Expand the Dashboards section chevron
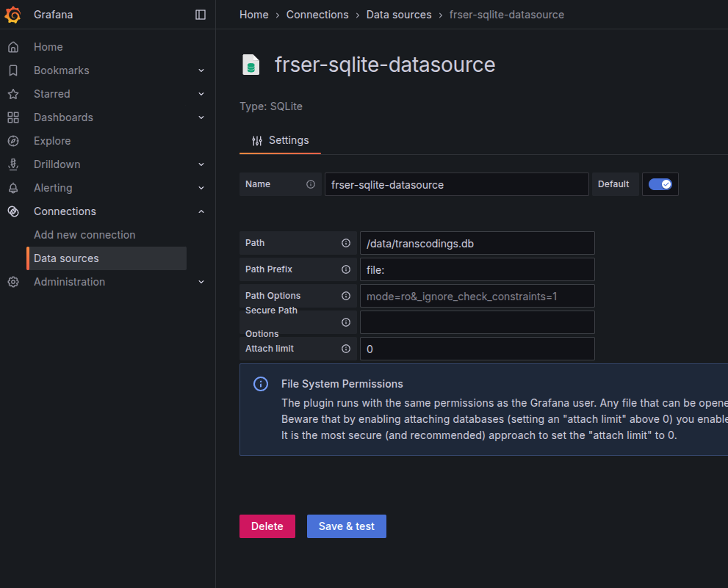This screenshot has height=588, width=728. point(201,117)
